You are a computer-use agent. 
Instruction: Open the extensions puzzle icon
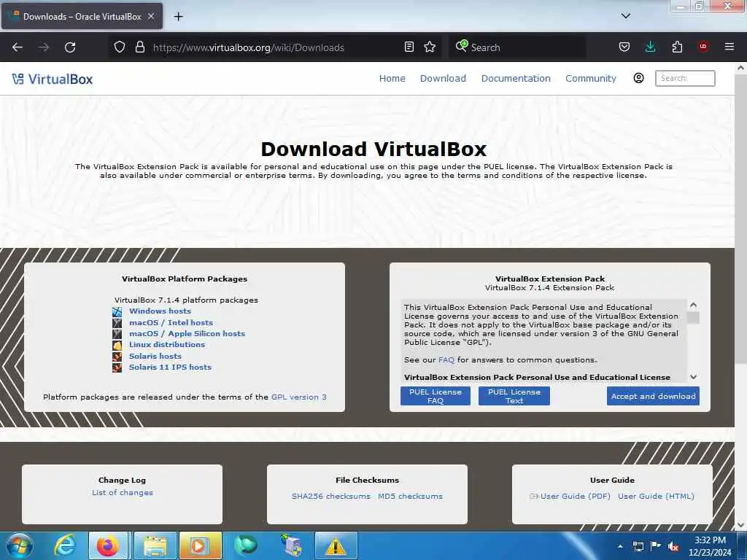(x=677, y=47)
